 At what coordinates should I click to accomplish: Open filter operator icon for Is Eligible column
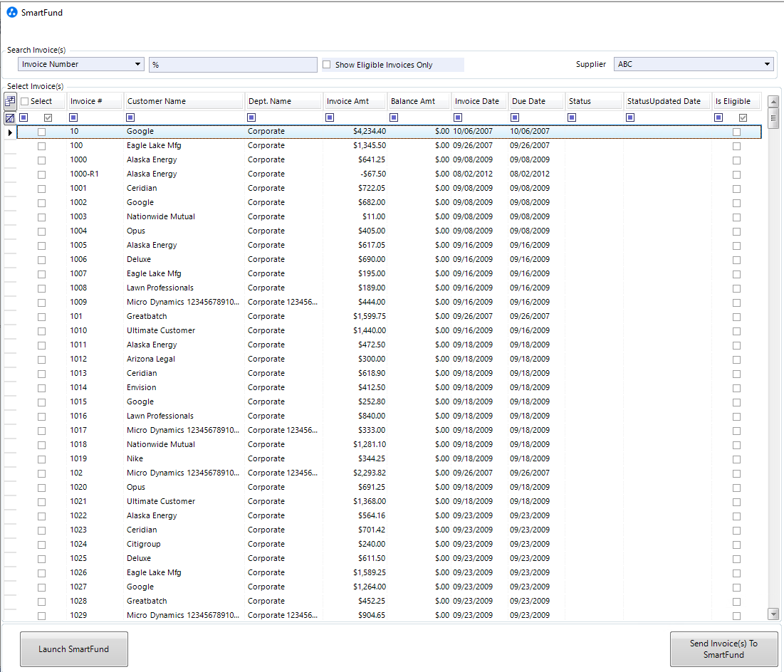(x=718, y=117)
